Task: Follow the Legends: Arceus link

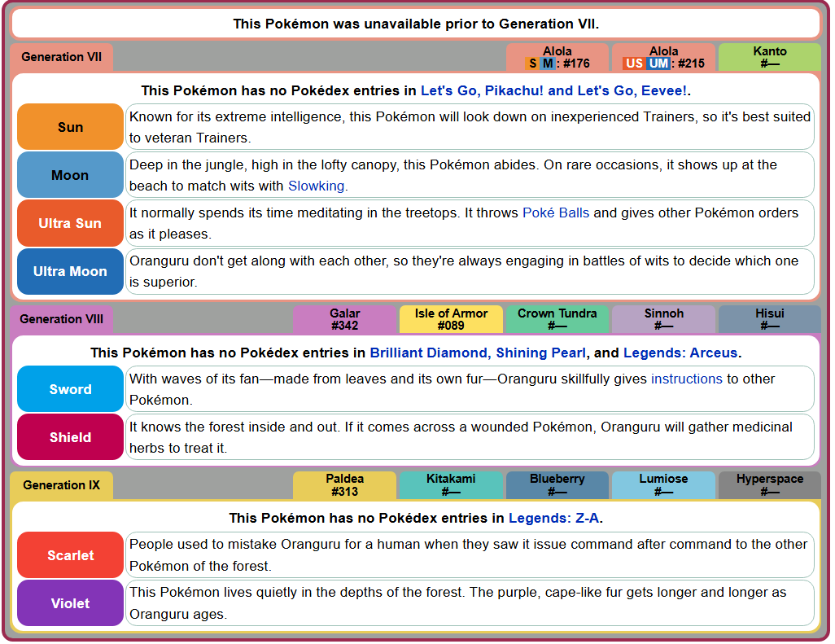Action: coord(680,353)
